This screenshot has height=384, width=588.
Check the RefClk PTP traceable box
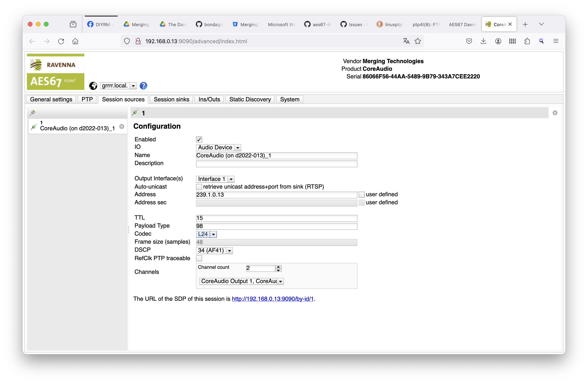199,258
